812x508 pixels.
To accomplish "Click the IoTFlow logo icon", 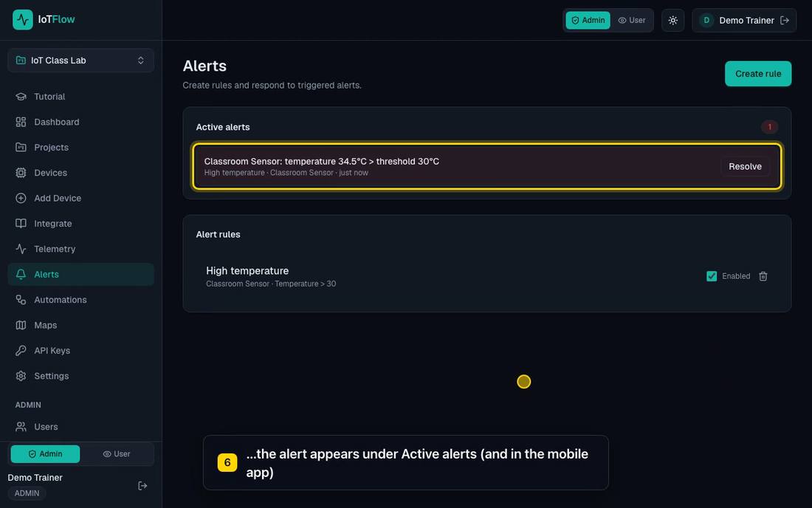I will tap(22, 20).
